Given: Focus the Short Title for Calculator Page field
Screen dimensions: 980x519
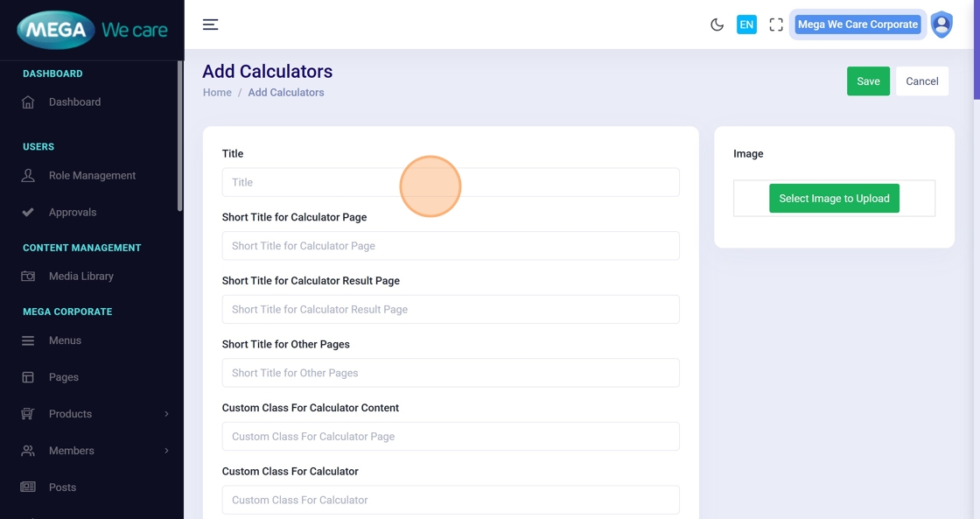Looking at the screenshot, I should point(451,246).
